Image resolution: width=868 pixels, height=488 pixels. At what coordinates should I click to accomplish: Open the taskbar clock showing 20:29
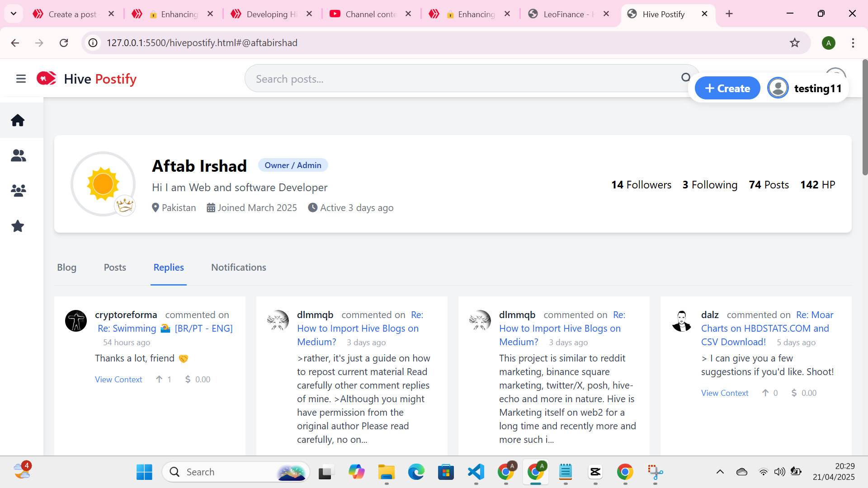[x=834, y=472]
